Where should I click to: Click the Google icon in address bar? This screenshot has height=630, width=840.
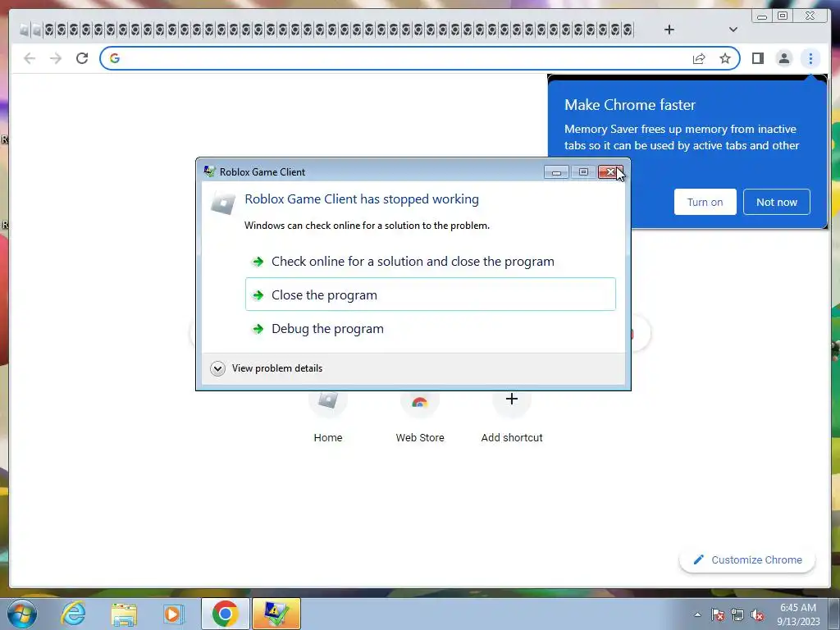(x=115, y=58)
